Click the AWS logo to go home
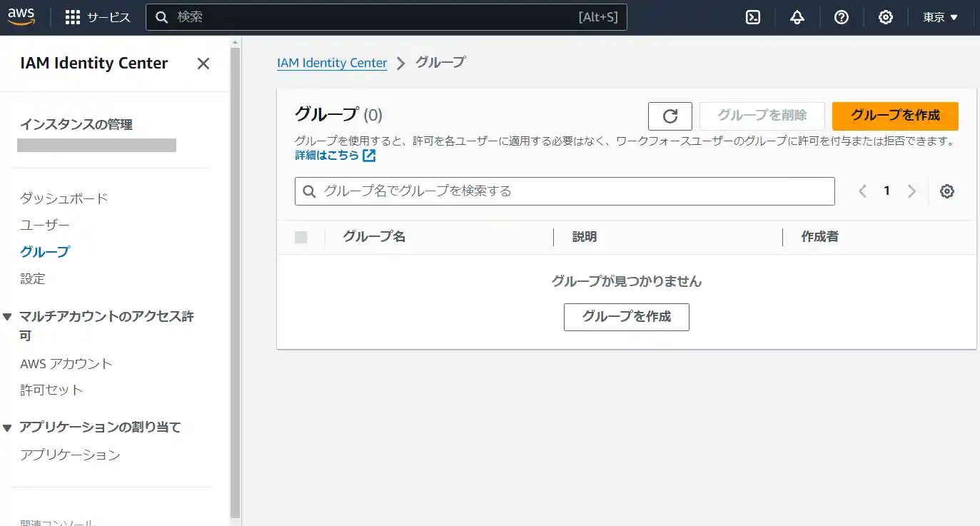 coord(21,16)
